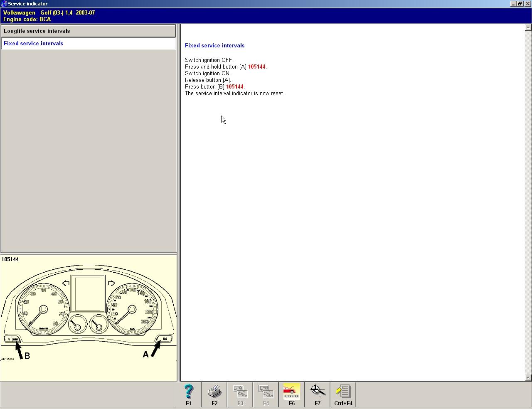The image size is (532, 409).
Task: Click the F7 magnifier search icon
Action: pos(318,394)
